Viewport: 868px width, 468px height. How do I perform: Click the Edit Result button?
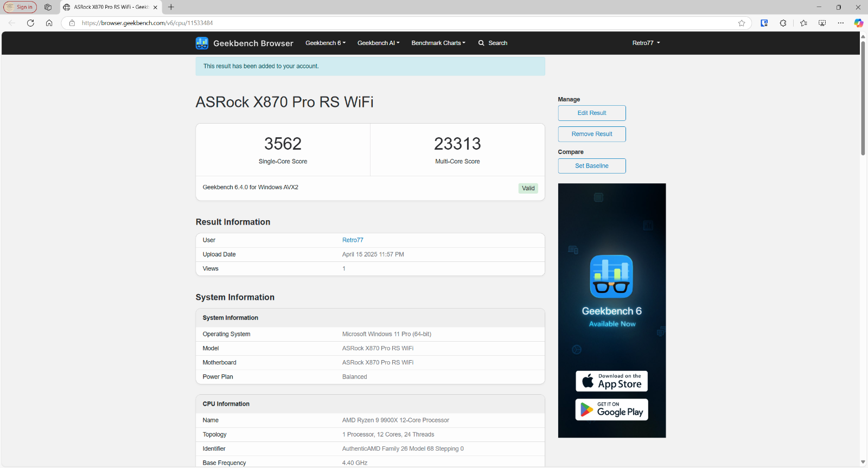592,113
